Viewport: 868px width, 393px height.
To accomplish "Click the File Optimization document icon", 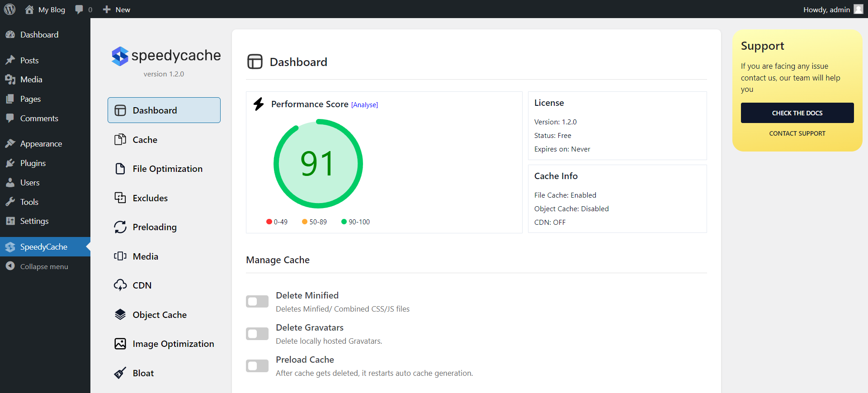I will [120, 169].
